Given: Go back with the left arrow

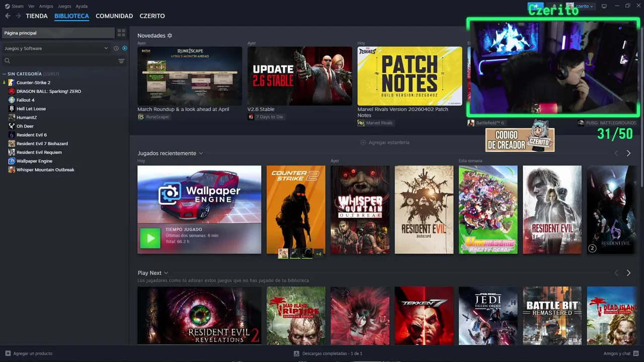Looking at the screenshot, I should pyautogui.click(x=8, y=16).
